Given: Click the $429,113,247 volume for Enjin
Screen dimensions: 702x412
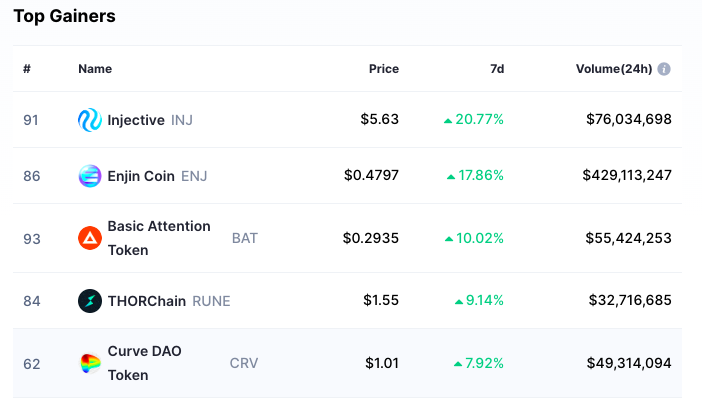Looking at the screenshot, I should coord(627,175).
